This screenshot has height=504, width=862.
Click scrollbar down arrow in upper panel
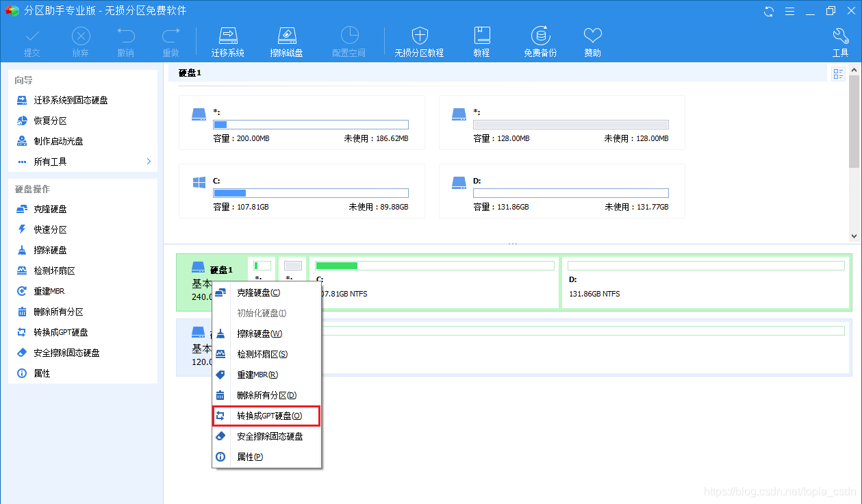[854, 236]
